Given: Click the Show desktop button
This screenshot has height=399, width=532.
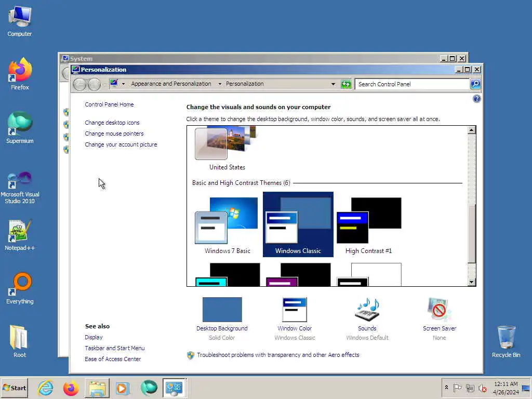Looking at the screenshot, I should 526,388.
